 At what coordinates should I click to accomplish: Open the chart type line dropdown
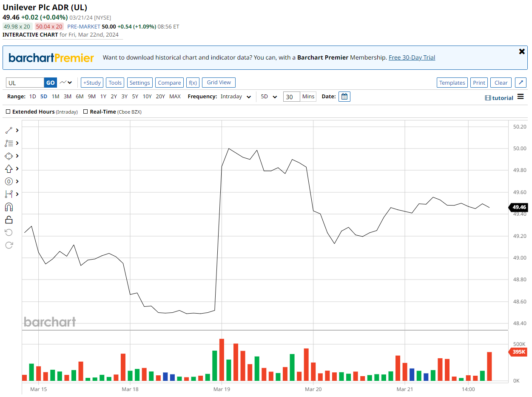pos(66,83)
